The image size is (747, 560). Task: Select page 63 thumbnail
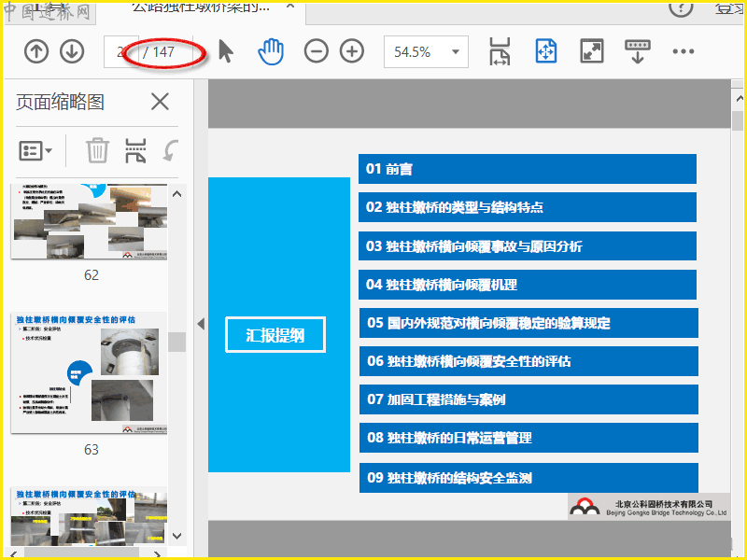pyautogui.click(x=89, y=372)
